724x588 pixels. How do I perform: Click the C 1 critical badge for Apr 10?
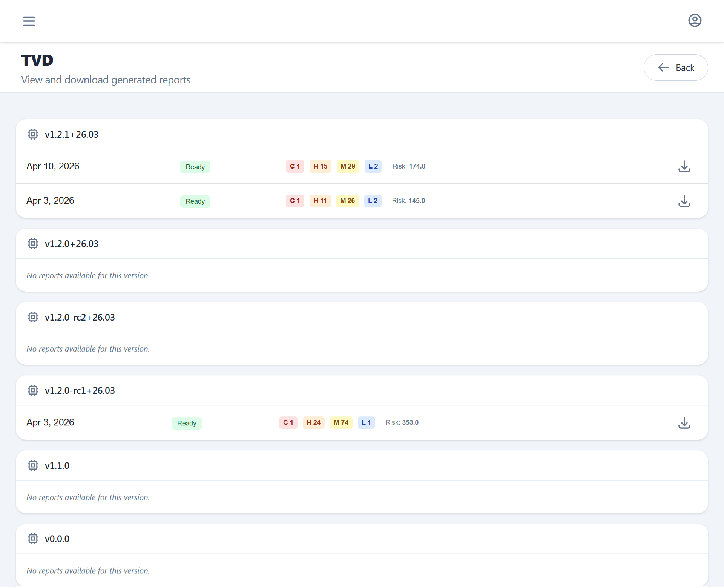coord(295,166)
